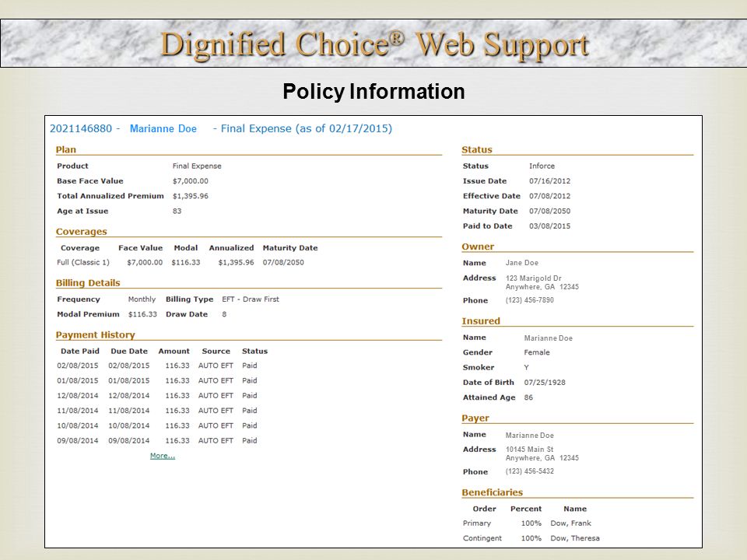
Task: Select owner phone (123) 456-7890
Action: pos(530,300)
